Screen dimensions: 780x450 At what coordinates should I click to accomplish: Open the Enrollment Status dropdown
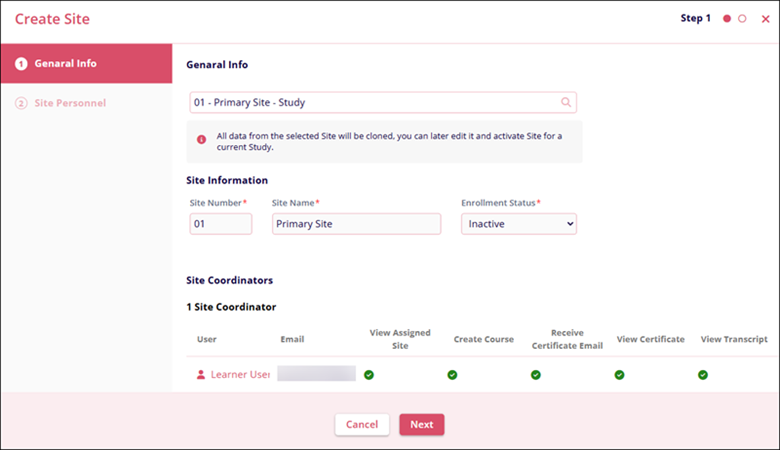click(x=518, y=224)
